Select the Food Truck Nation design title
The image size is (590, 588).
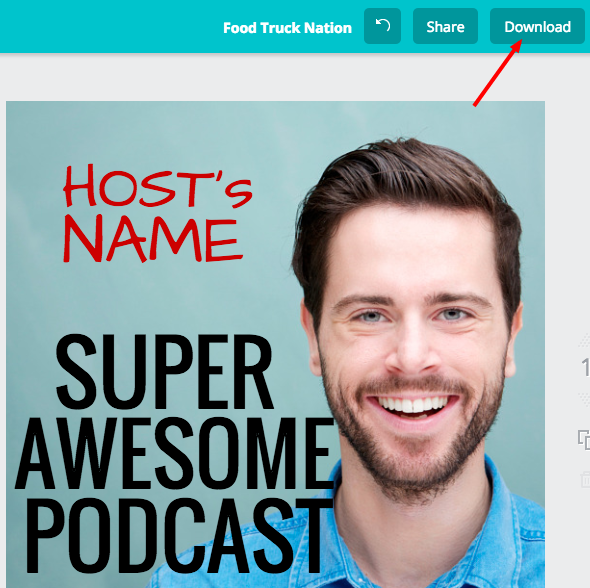[x=287, y=28]
